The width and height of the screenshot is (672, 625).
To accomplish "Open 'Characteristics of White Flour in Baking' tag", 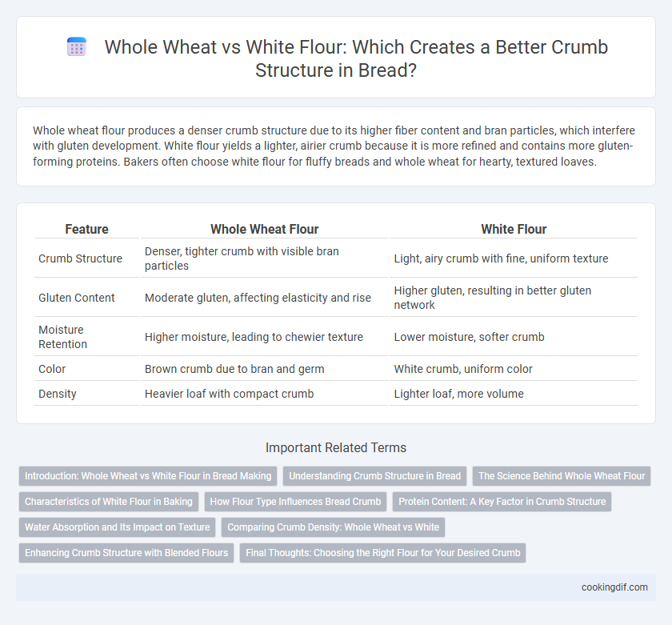I will (109, 502).
